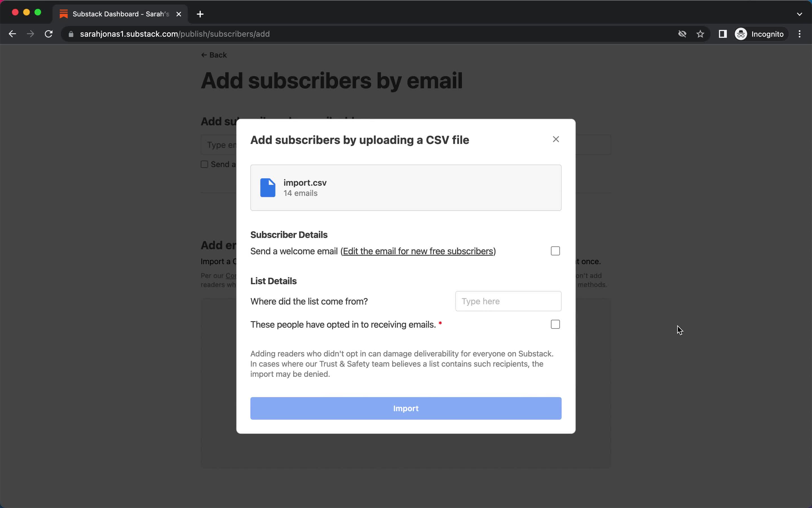Click the Substack favicon in the tab

coord(64,14)
